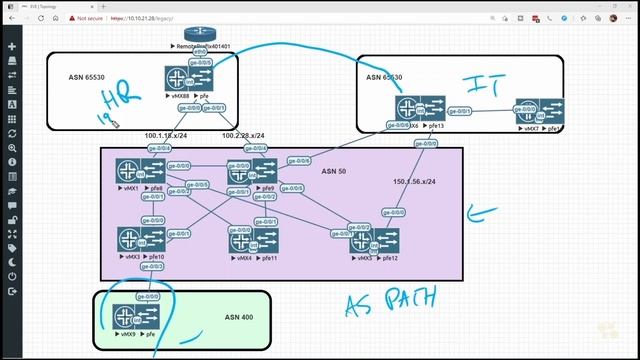The width and height of the screenshot is (640, 360).
Task: Open a new browser tab with plus
Action: [103, 7]
